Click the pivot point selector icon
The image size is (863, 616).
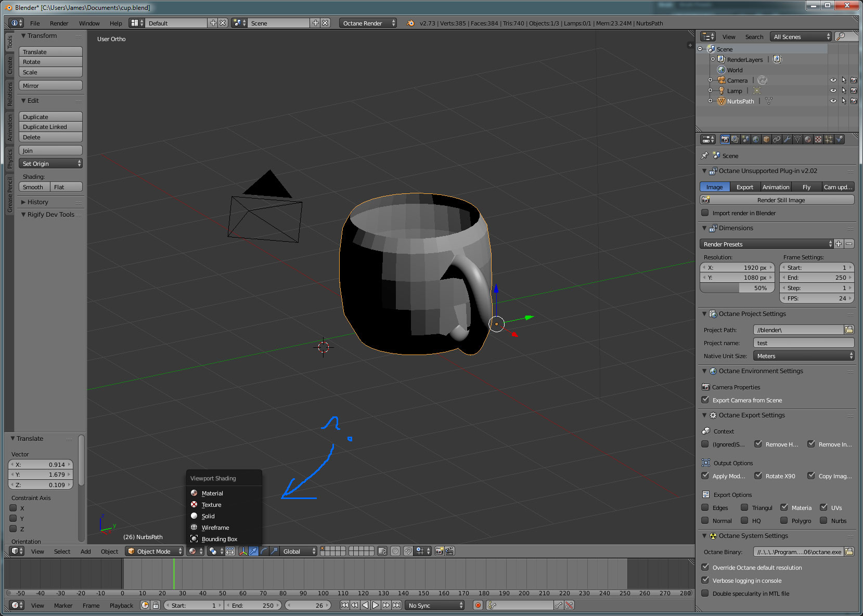click(x=215, y=552)
